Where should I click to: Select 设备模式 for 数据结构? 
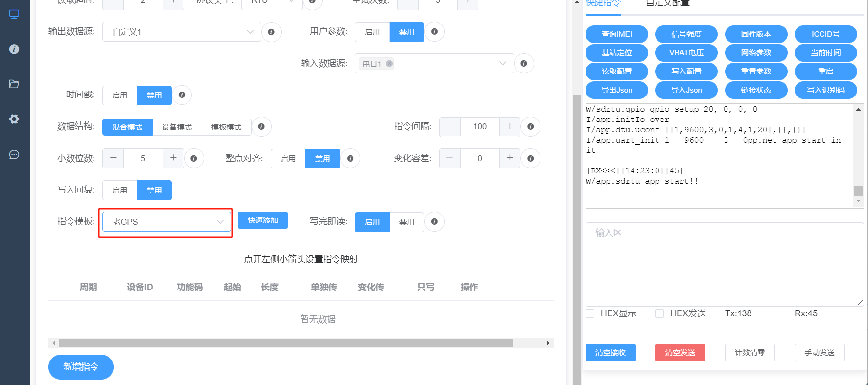(177, 127)
